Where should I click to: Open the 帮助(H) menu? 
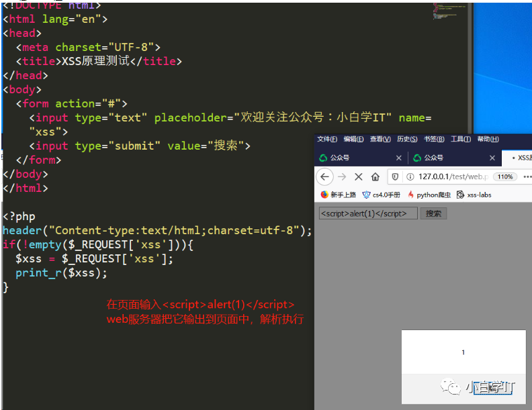488,139
